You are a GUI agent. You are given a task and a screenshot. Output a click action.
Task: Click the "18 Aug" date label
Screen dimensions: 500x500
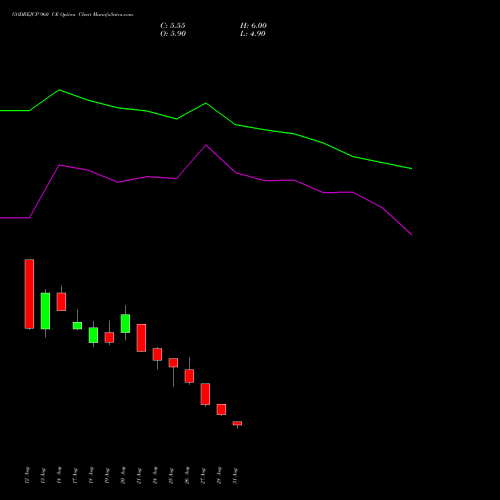(91, 475)
